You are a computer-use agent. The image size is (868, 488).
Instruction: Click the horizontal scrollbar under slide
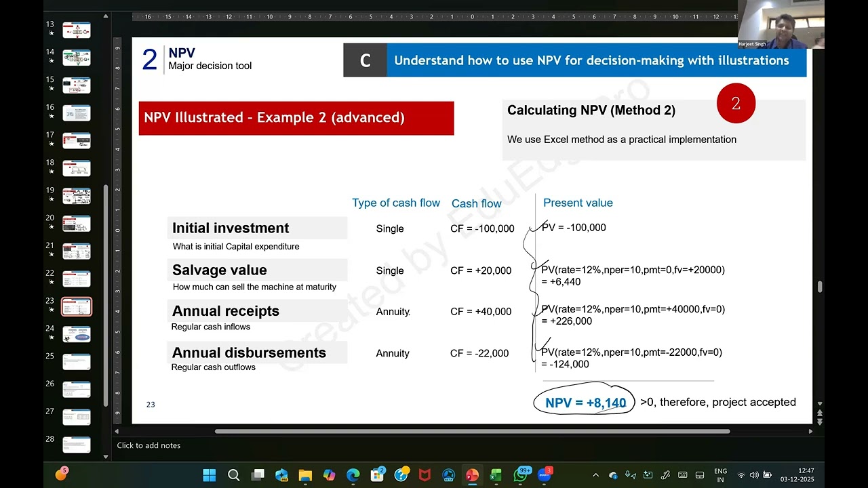click(472, 431)
